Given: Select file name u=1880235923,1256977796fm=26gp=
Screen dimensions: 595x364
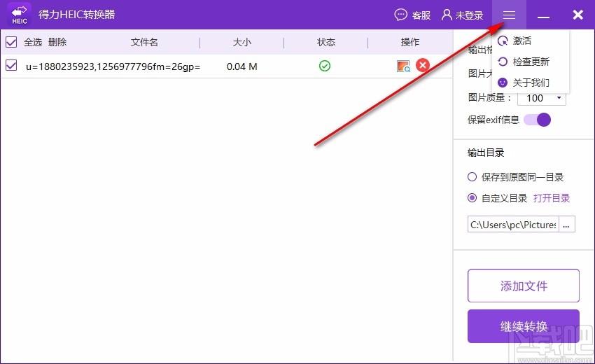Looking at the screenshot, I should [x=113, y=66].
